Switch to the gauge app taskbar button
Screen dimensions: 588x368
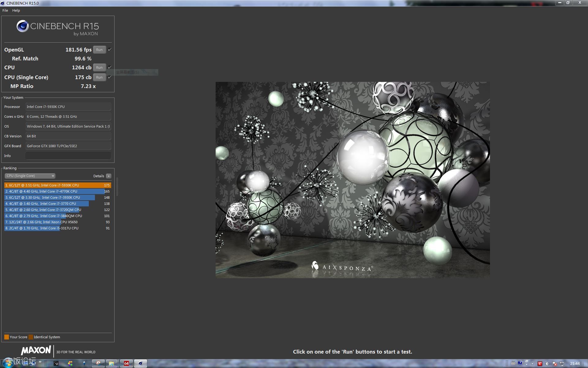tap(98, 363)
